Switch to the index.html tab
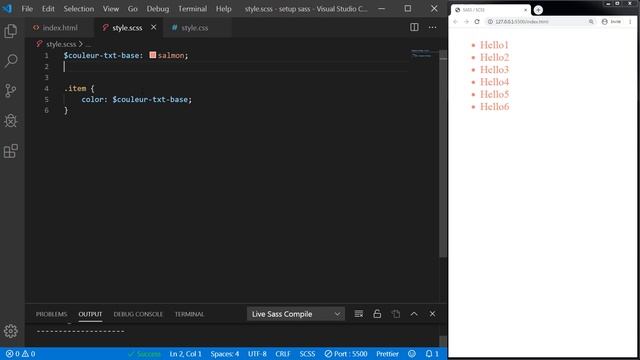640x360 pixels. click(x=60, y=28)
